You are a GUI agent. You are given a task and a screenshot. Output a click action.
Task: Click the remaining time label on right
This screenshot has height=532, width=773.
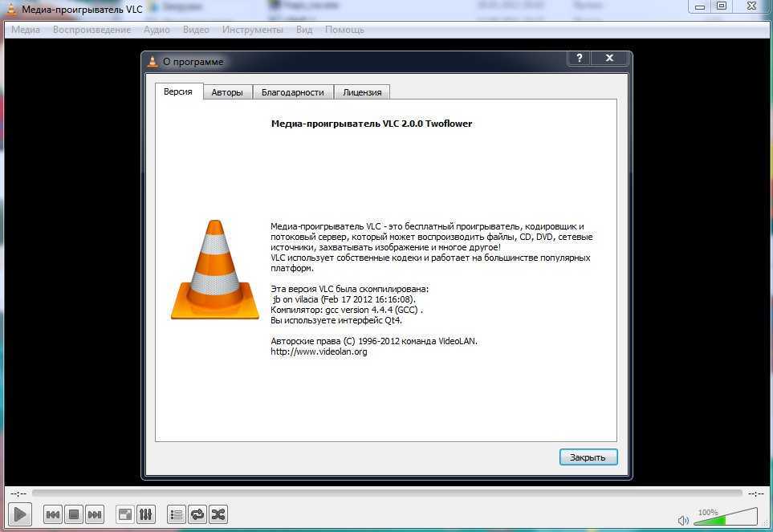(x=755, y=493)
